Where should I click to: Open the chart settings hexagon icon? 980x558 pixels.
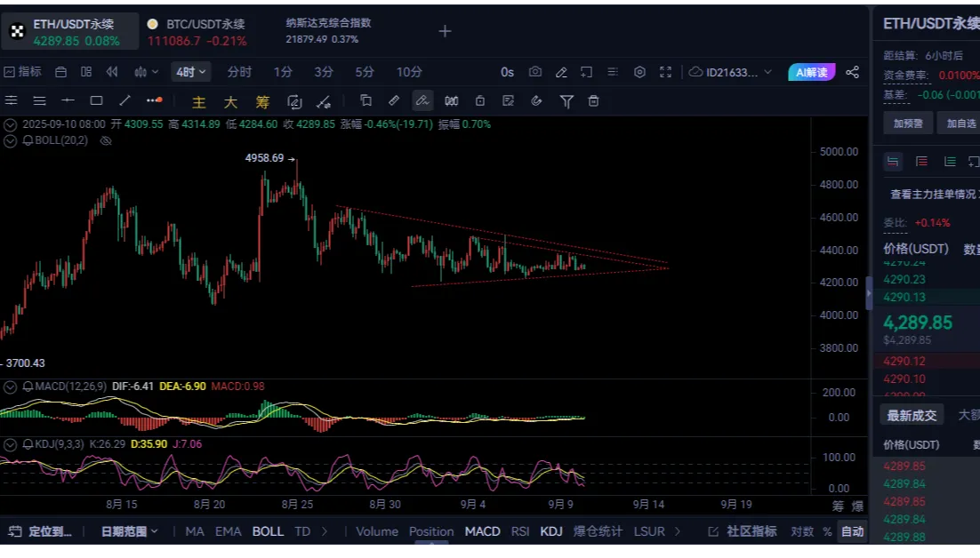point(639,72)
